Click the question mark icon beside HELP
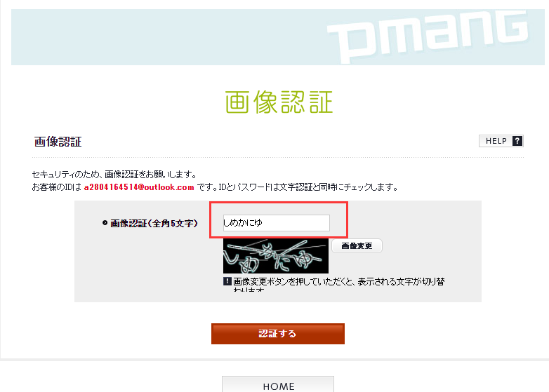 pyautogui.click(x=517, y=141)
